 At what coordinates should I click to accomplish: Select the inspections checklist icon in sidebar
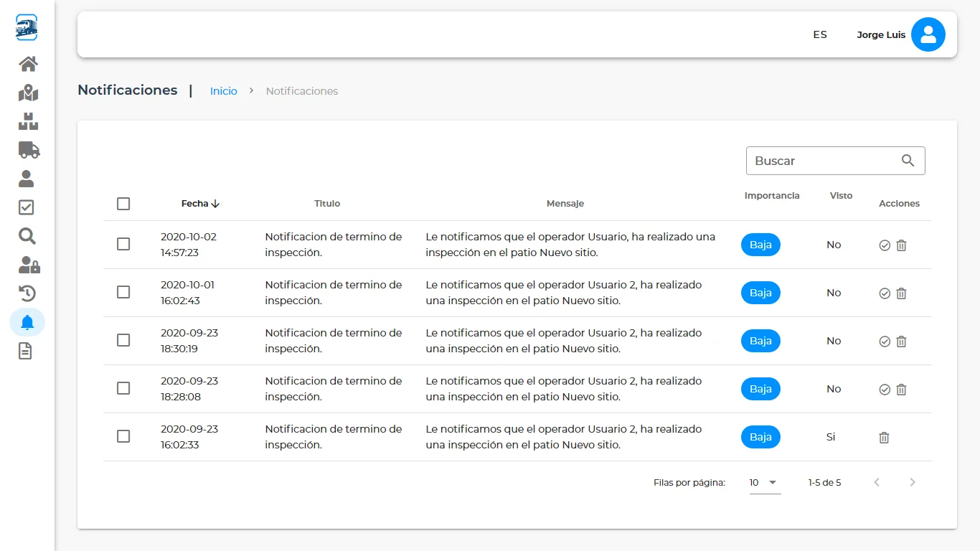click(x=27, y=207)
